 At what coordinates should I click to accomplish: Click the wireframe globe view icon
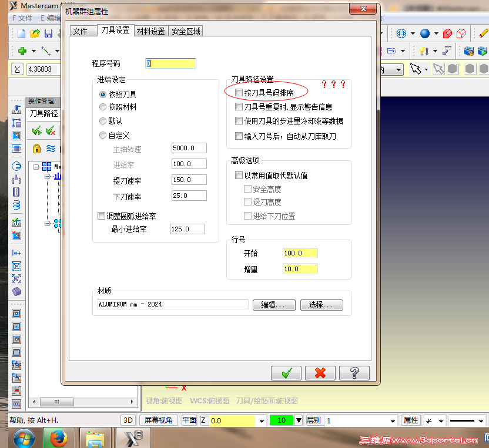[x=401, y=33]
